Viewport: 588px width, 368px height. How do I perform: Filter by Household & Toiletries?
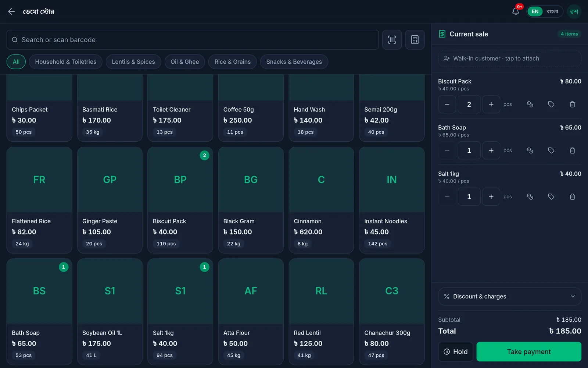click(x=66, y=62)
